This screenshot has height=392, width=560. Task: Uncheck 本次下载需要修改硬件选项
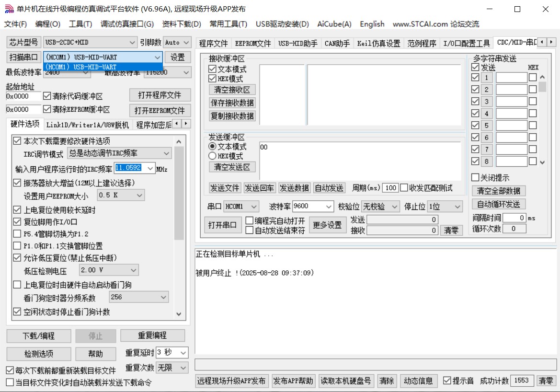17,141
